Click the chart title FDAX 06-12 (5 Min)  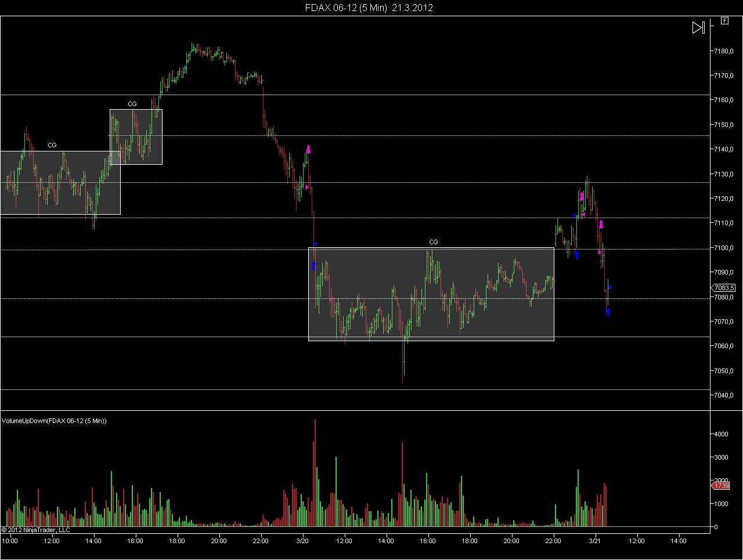point(346,8)
